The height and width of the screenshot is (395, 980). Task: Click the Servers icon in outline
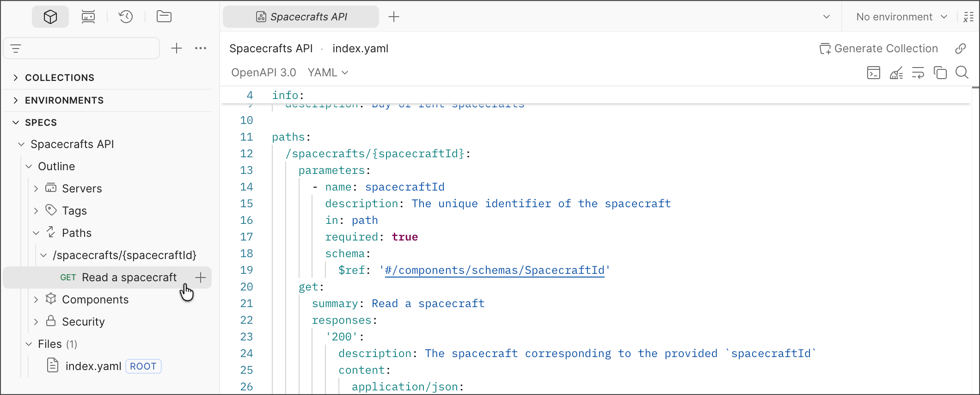pos(51,188)
